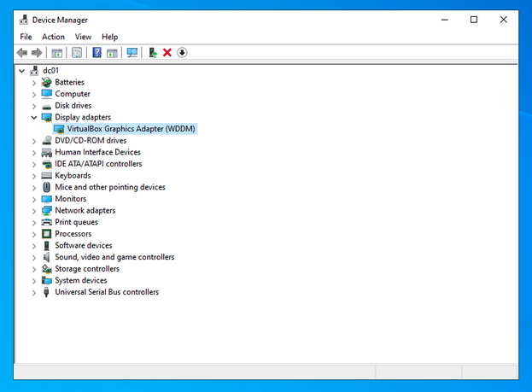Open the View menu

pos(83,37)
